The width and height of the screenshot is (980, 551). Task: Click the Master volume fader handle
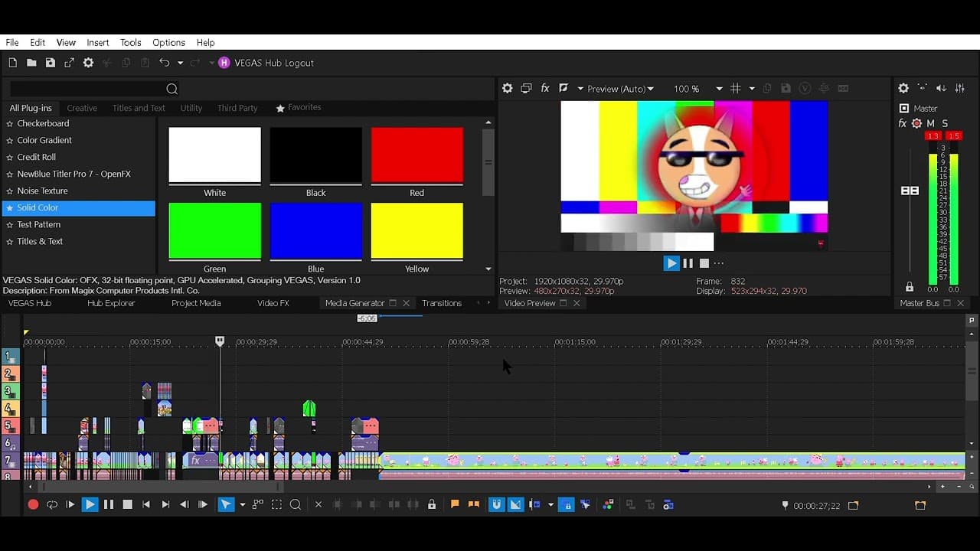click(910, 191)
